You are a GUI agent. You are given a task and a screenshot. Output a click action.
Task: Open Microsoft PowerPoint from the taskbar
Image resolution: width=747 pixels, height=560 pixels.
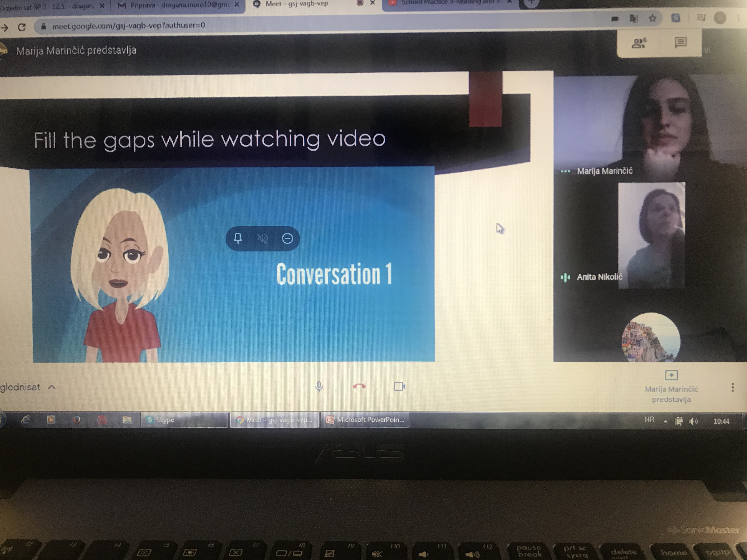pyautogui.click(x=365, y=420)
